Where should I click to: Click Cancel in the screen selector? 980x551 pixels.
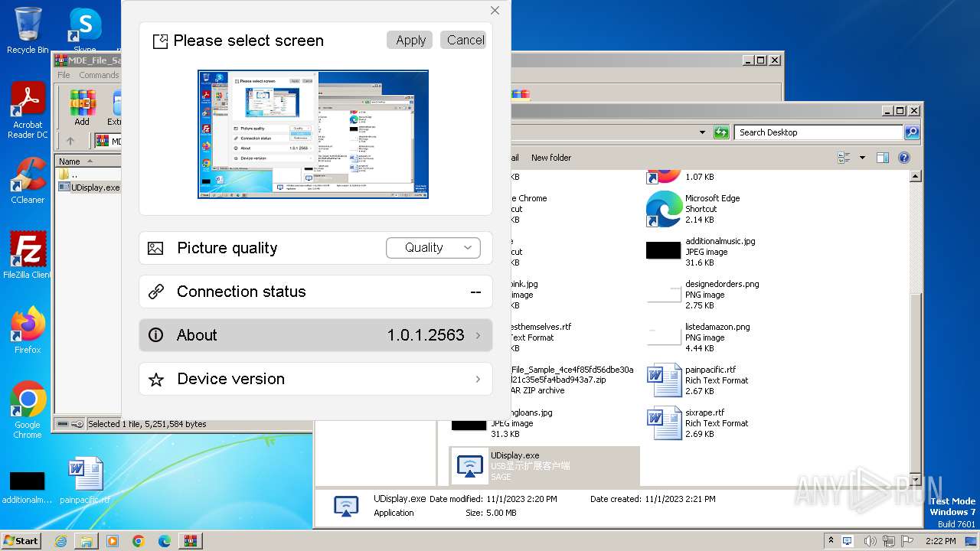pyautogui.click(x=465, y=41)
